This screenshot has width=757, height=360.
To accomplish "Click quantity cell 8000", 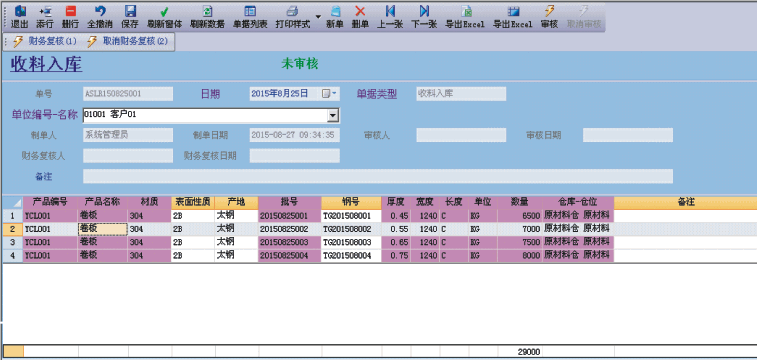I will click(519, 255).
